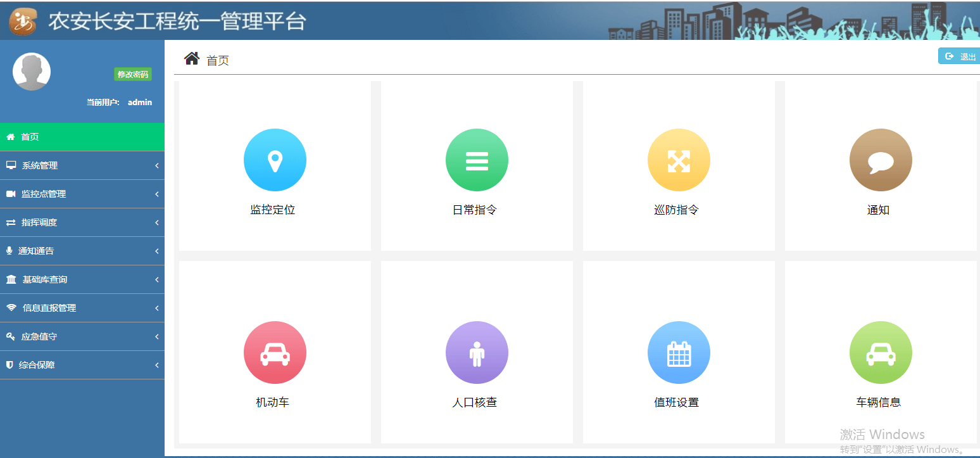Expand the 基础库查询 chevron arrow

pos(156,279)
